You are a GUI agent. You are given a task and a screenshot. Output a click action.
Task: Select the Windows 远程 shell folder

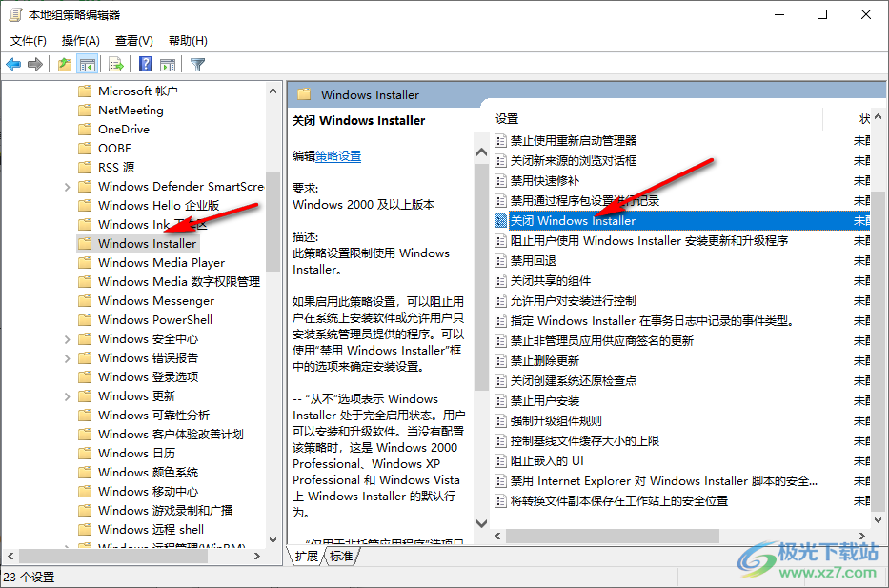coord(151,530)
